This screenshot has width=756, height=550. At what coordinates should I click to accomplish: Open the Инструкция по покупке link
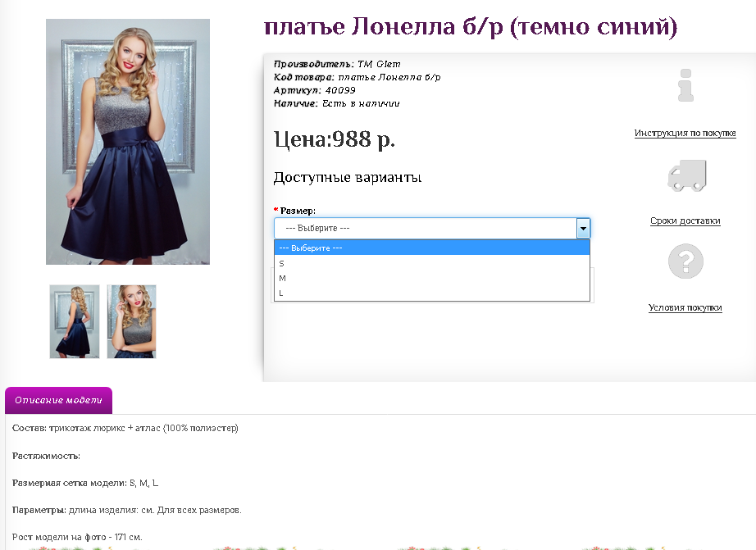pyautogui.click(x=685, y=133)
